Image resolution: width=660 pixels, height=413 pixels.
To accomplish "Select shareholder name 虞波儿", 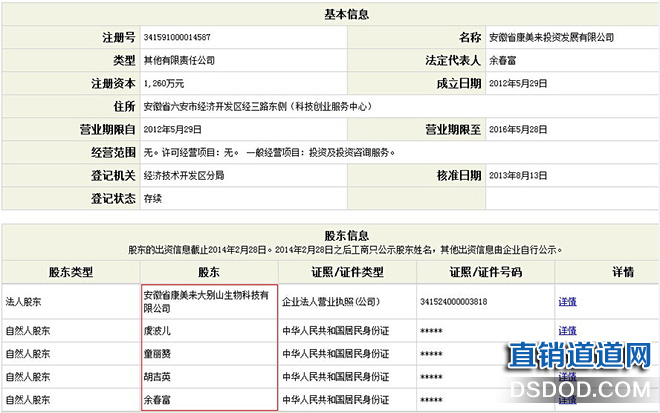I will (157, 330).
